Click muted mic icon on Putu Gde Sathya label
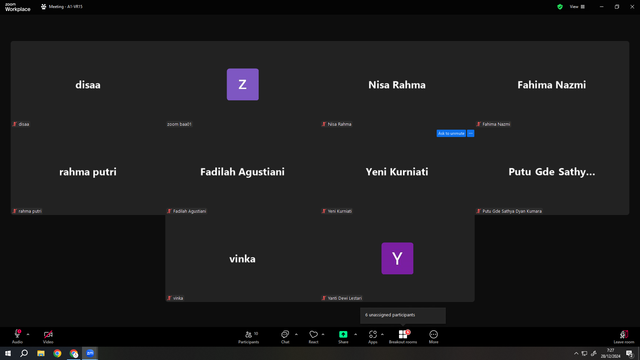 479,211
